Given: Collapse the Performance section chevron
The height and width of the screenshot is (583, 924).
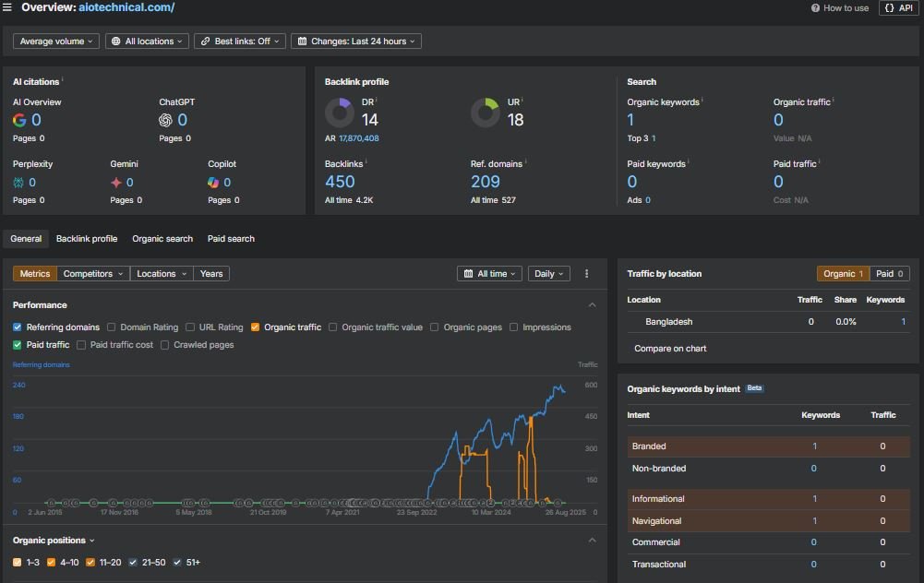Looking at the screenshot, I should coord(592,305).
